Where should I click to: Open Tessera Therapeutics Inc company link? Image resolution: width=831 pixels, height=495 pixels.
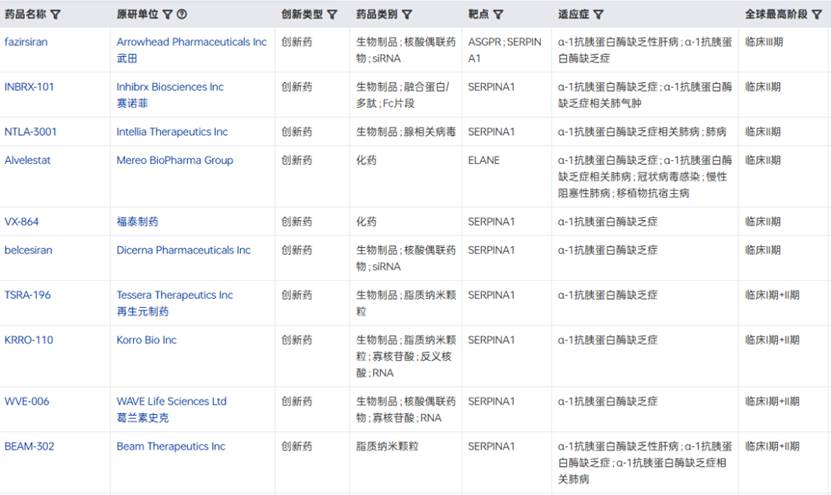click(x=175, y=295)
